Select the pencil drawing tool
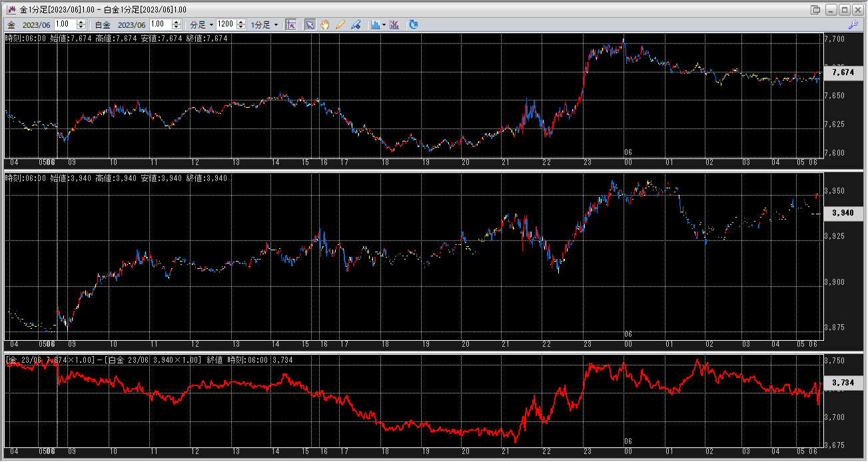 coord(340,25)
